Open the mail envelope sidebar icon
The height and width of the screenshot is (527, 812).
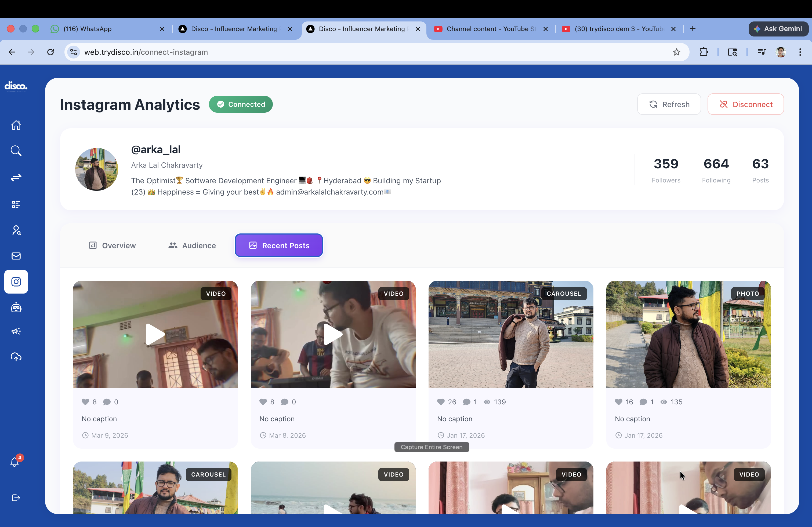coord(16,256)
